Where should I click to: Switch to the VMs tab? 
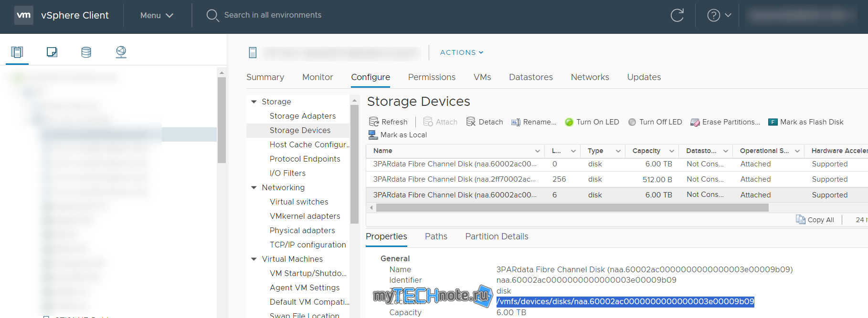(x=482, y=77)
